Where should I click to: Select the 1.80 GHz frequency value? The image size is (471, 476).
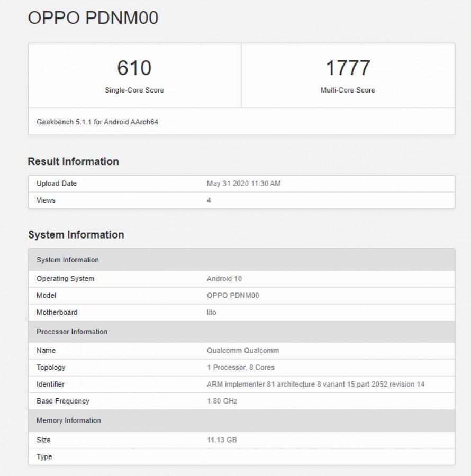click(x=222, y=401)
